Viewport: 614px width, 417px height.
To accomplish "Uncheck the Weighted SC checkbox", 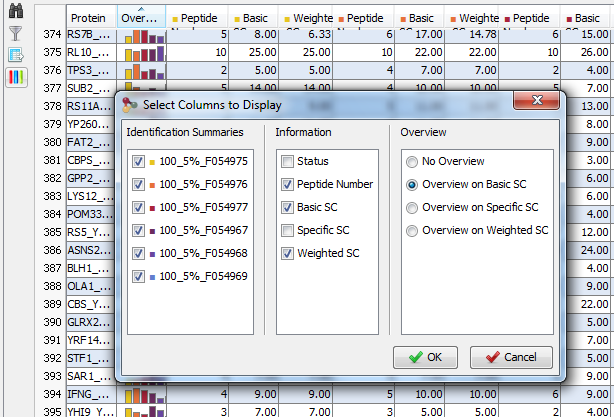I will point(288,253).
